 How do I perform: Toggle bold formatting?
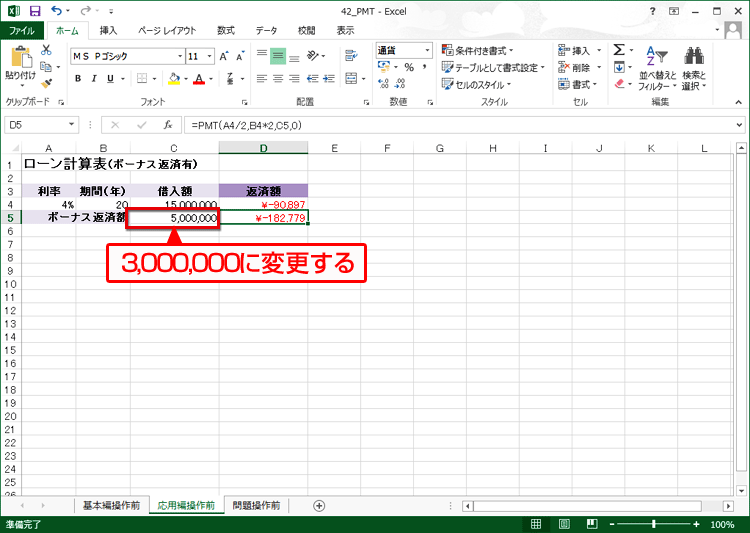tap(78, 78)
